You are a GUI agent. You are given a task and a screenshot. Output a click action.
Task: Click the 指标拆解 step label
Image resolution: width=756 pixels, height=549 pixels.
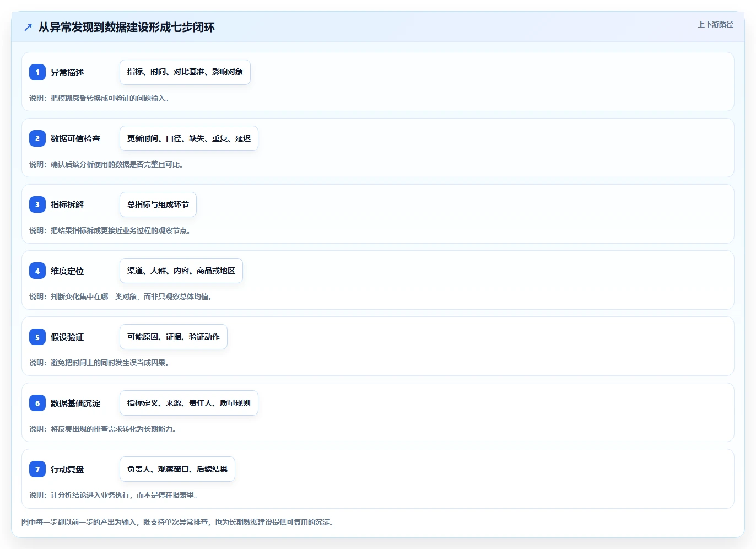click(x=67, y=204)
